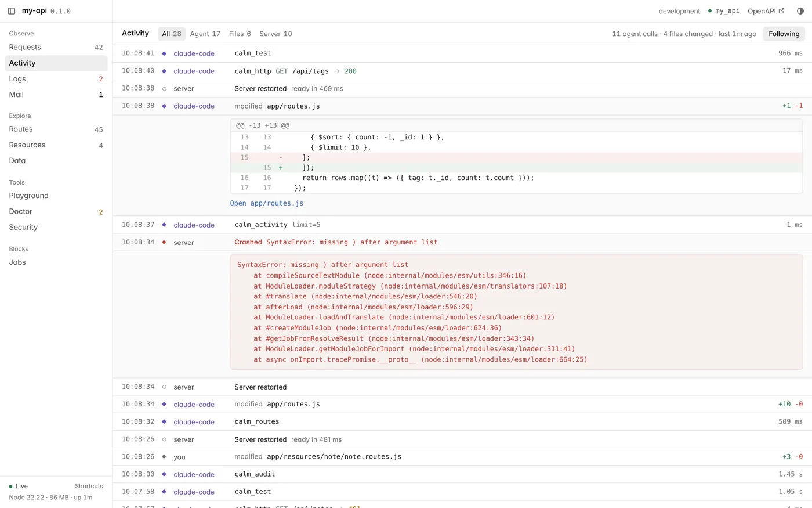This screenshot has width=812, height=508.
Task: Open Activity in the sidebar
Action: pyautogui.click(x=56, y=63)
